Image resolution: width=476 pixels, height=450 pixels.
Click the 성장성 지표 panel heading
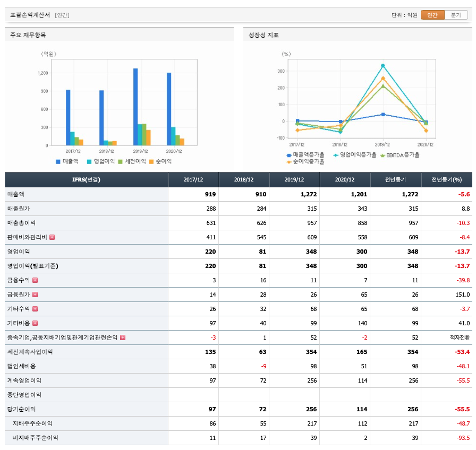click(x=263, y=35)
